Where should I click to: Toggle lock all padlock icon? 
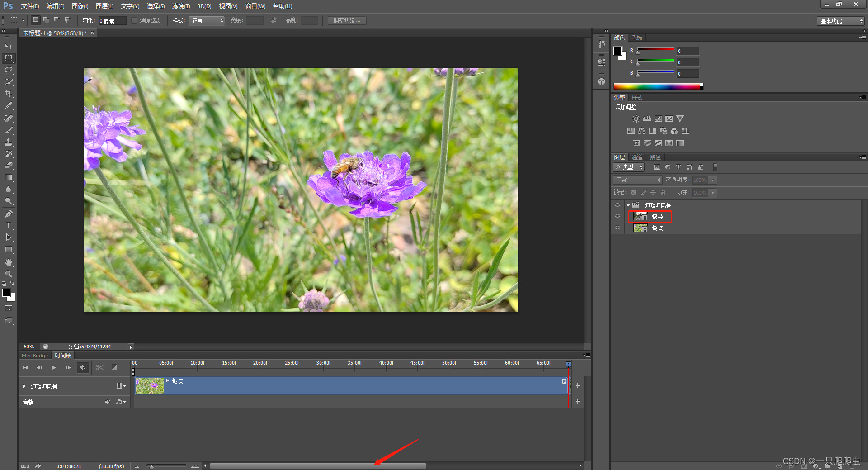point(663,193)
